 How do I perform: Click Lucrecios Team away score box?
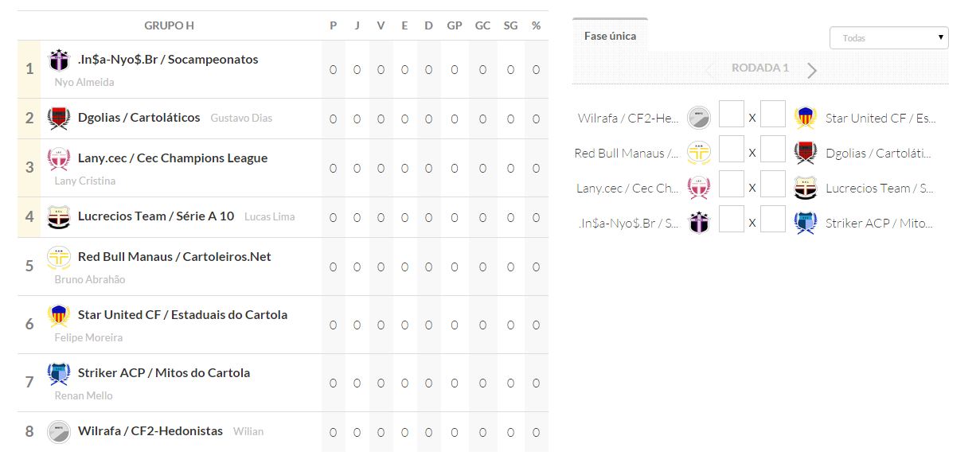click(x=772, y=184)
